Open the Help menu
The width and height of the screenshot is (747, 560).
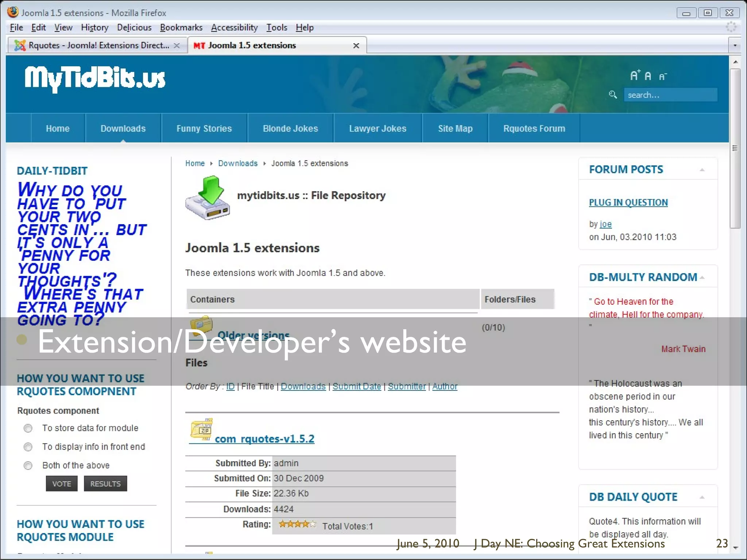click(305, 27)
